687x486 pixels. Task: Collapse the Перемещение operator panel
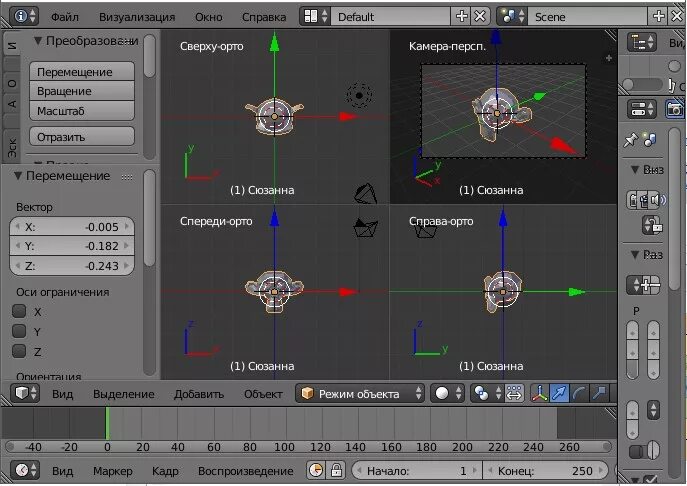(x=18, y=176)
